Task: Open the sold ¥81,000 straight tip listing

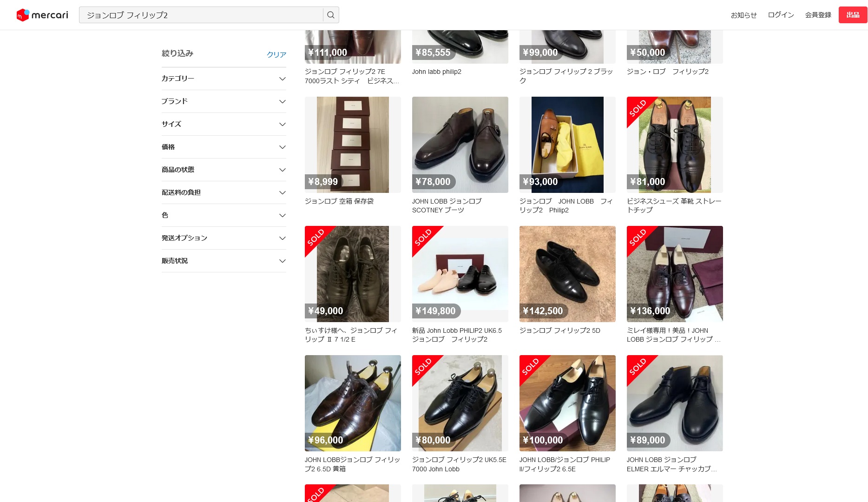Action: 675,145
